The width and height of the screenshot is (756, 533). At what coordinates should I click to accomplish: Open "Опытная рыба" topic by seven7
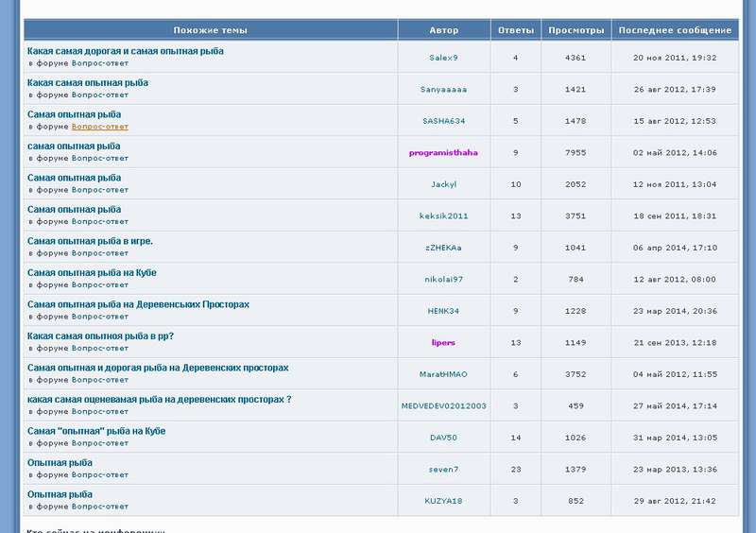point(60,463)
